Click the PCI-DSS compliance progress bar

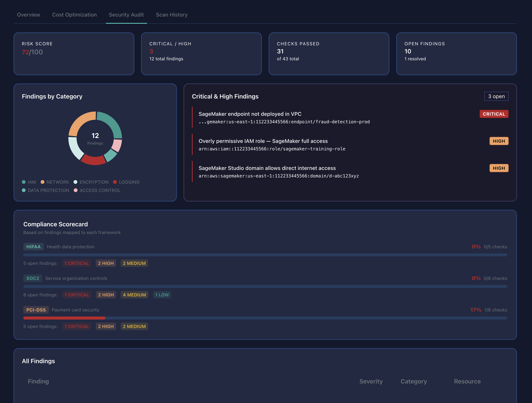[264, 318]
